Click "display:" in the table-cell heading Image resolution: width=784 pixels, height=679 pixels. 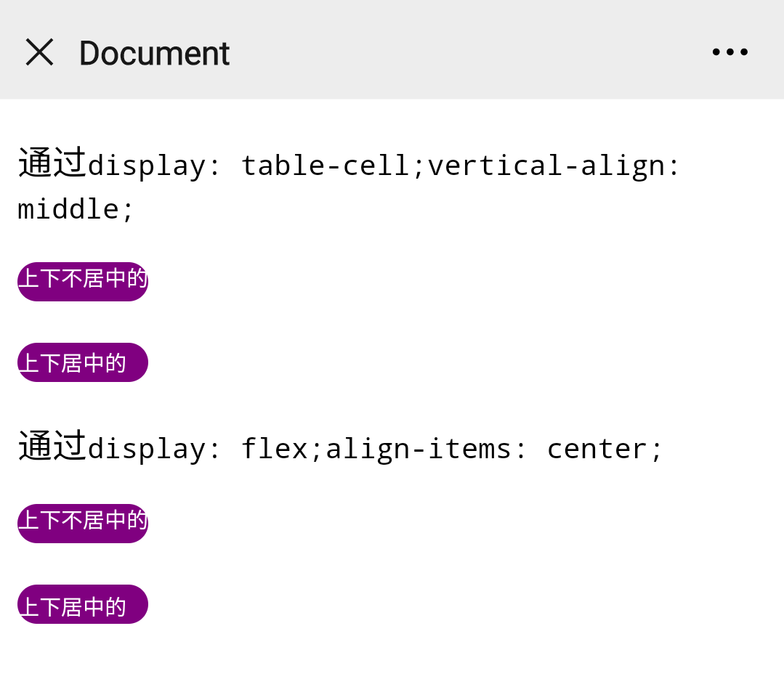point(154,166)
